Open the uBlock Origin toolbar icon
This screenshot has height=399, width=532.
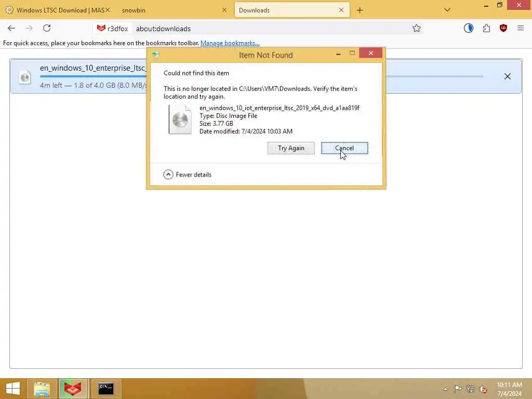[503, 28]
